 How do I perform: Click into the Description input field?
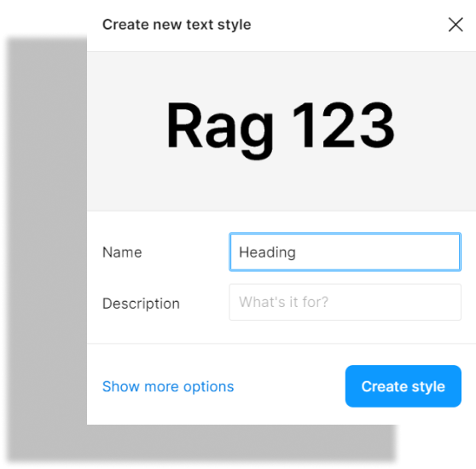tap(345, 302)
